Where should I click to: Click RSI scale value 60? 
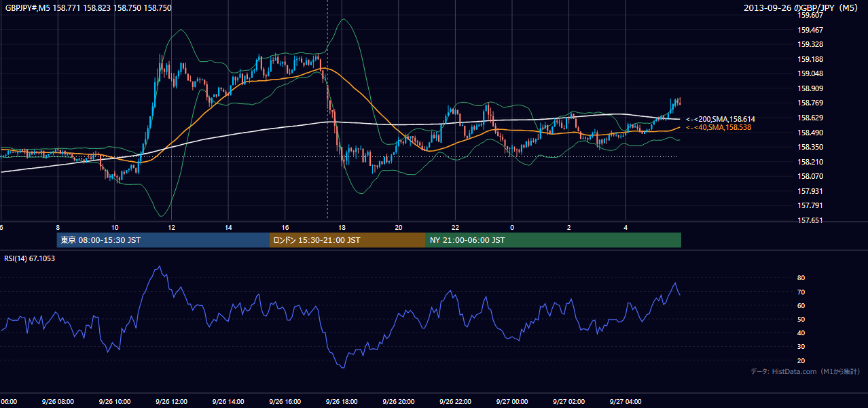tap(801, 305)
